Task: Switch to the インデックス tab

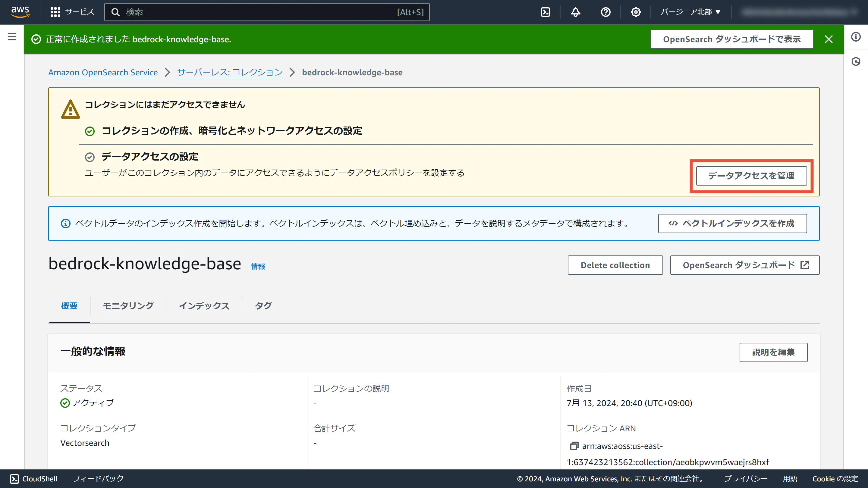Action: click(x=204, y=306)
